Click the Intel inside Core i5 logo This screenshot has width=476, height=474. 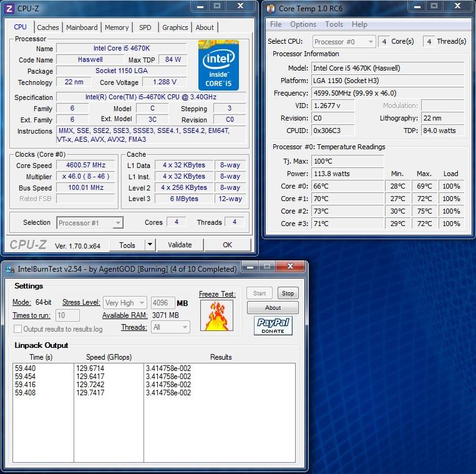pos(218,65)
